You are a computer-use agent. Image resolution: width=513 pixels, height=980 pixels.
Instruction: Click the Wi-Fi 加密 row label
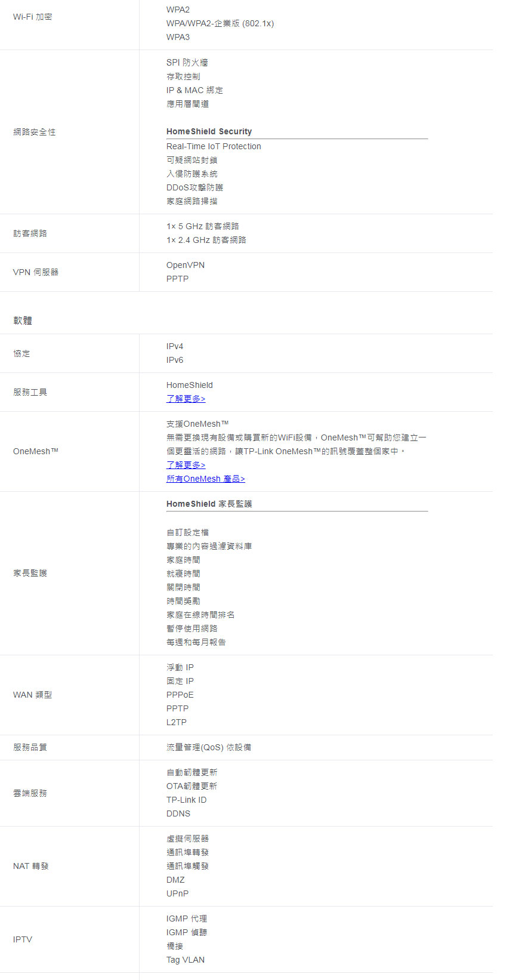tap(32, 17)
